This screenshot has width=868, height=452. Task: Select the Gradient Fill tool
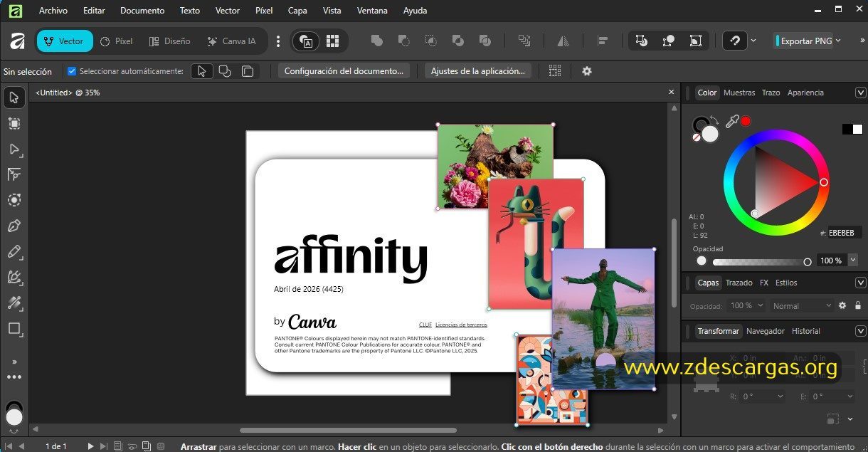(x=14, y=303)
